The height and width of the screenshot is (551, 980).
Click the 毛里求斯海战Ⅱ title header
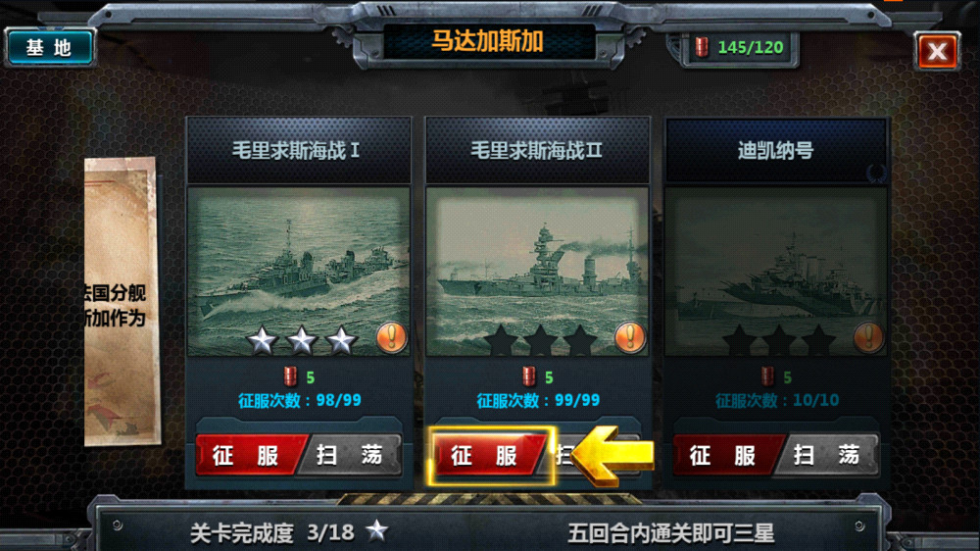[x=537, y=150]
